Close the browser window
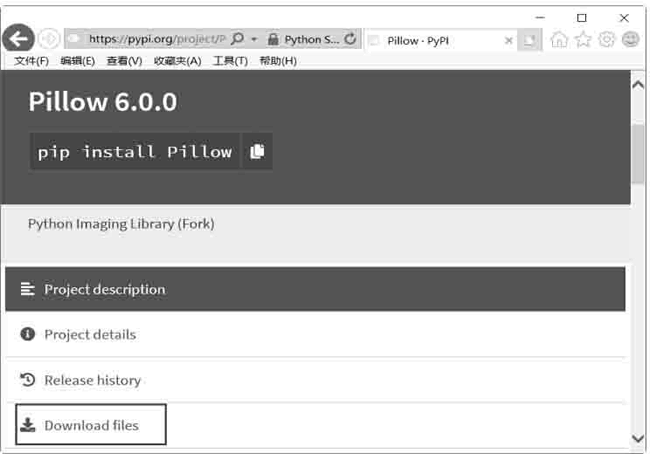This screenshot has height=454, width=650. pos(624,18)
